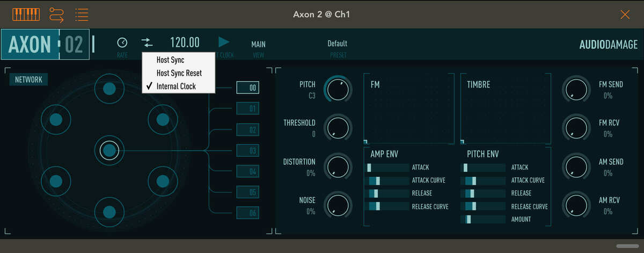Click the DISTORTION 0% value

tap(311, 173)
